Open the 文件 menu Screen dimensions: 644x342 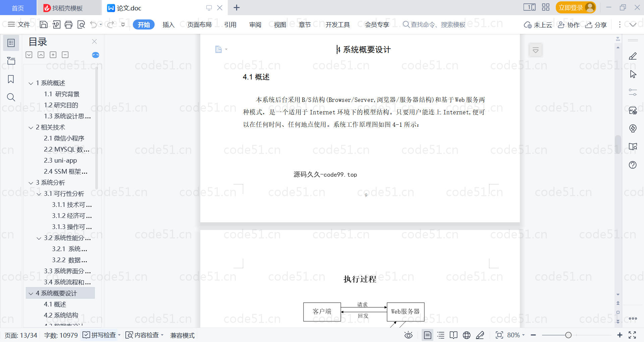[19, 24]
